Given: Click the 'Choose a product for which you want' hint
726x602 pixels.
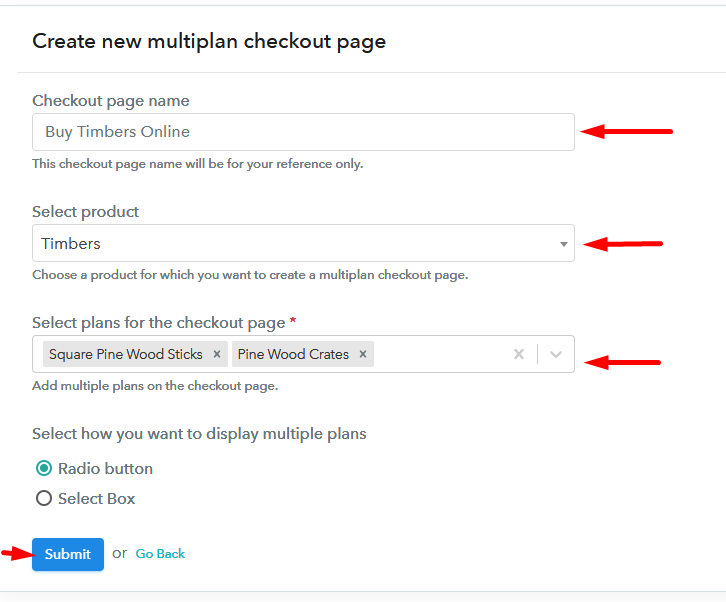Looking at the screenshot, I should (x=250, y=275).
